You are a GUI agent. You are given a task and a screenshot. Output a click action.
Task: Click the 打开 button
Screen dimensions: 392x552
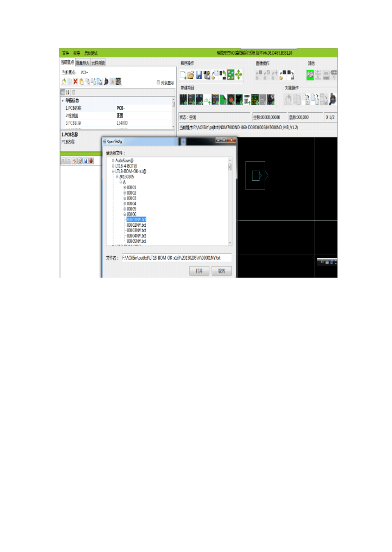(199, 271)
